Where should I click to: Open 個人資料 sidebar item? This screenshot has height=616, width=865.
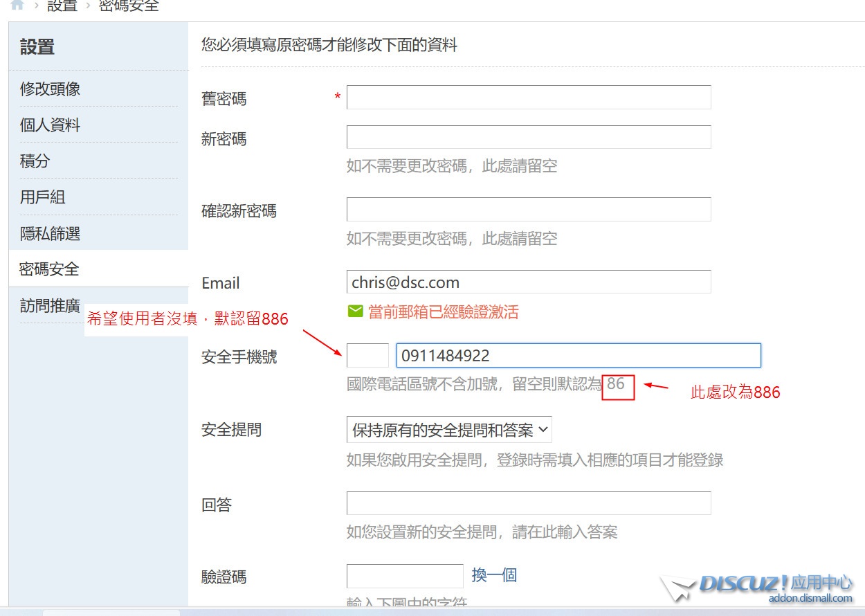(x=50, y=125)
